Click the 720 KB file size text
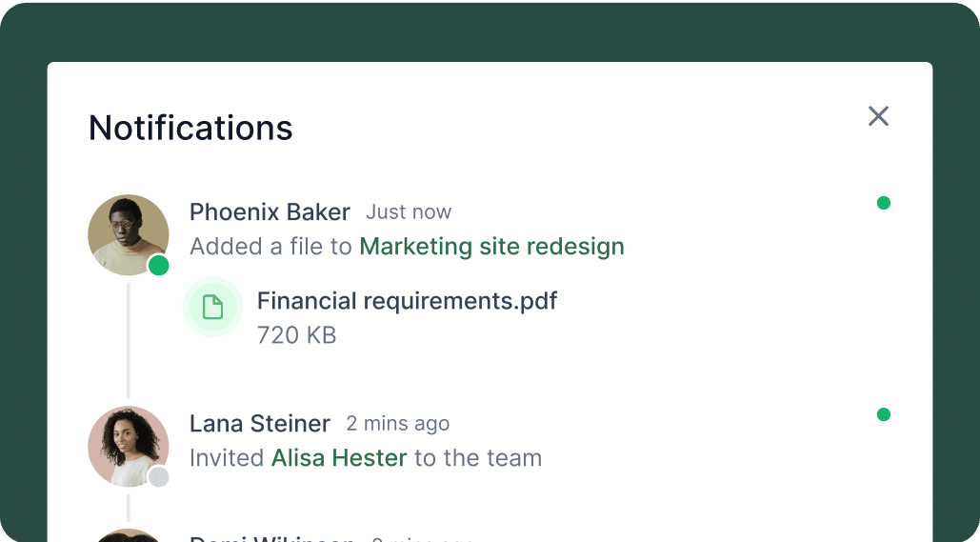The width and height of the screenshot is (980, 542). (297, 335)
